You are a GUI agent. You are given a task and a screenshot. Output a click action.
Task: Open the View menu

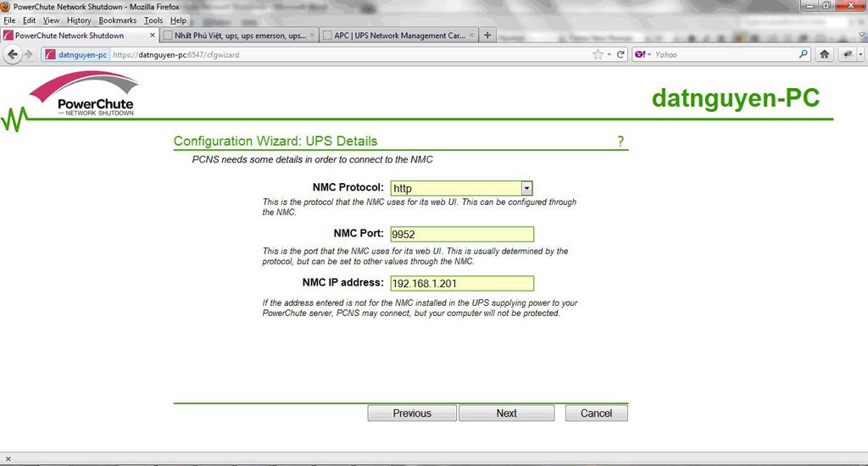[x=51, y=20]
